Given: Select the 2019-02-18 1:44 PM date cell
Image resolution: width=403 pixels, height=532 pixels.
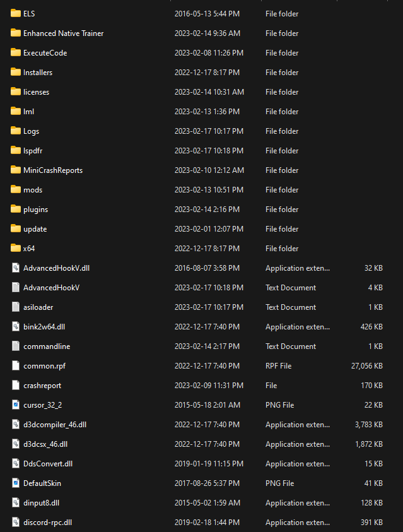Looking at the screenshot, I should click(x=207, y=522).
